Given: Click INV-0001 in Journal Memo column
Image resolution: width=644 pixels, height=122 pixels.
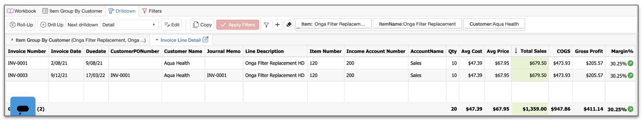Looking at the screenshot, I should 217,75.
